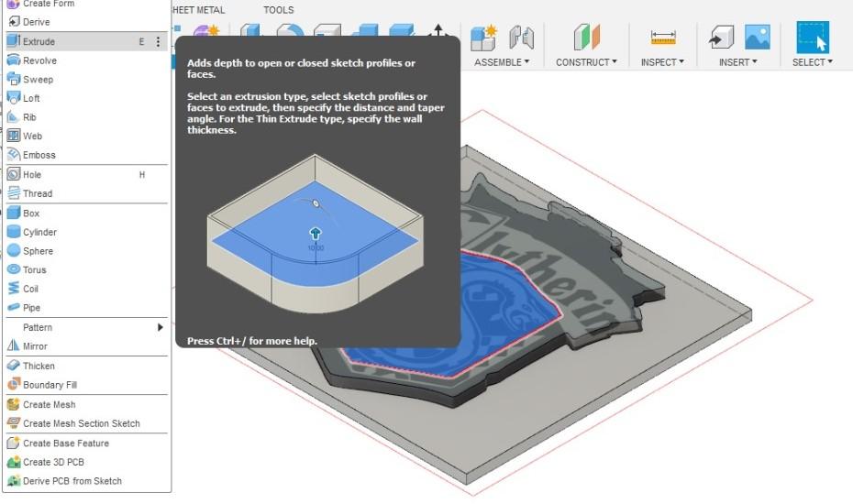Image resolution: width=853 pixels, height=504 pixels.
Task: Select the Thicken icon
Action: [x=14, y=366]
